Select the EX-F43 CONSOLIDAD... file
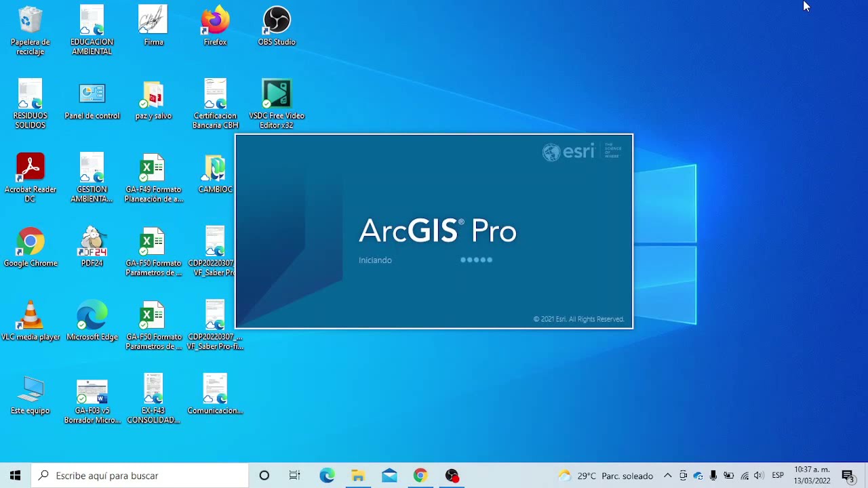This screenshot has height=488, width=868. 153,399
